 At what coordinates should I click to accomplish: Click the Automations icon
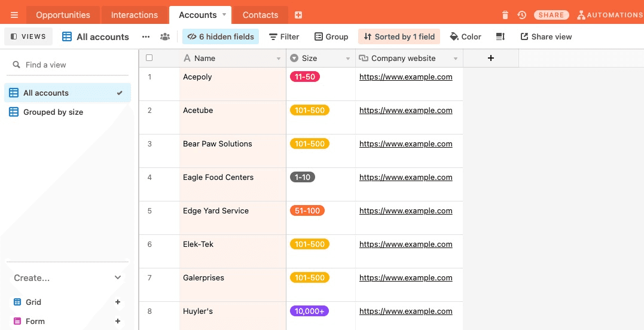point(581,15)
